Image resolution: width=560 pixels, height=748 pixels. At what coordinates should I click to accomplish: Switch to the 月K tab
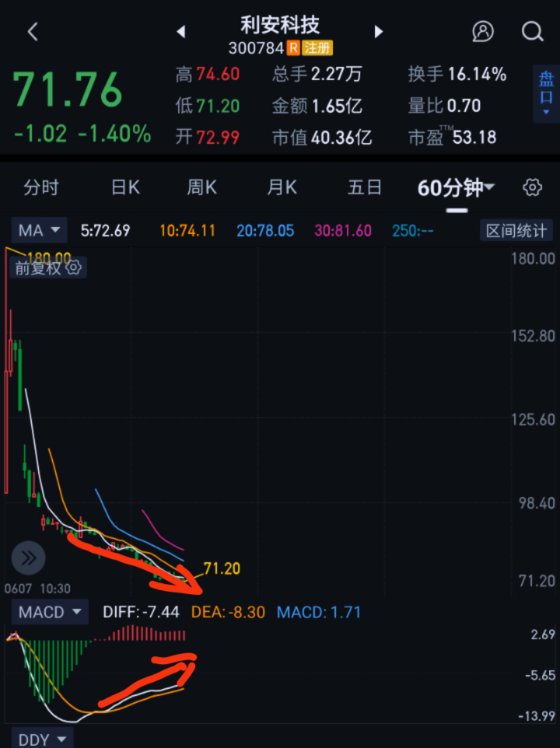tap(282, 187)
